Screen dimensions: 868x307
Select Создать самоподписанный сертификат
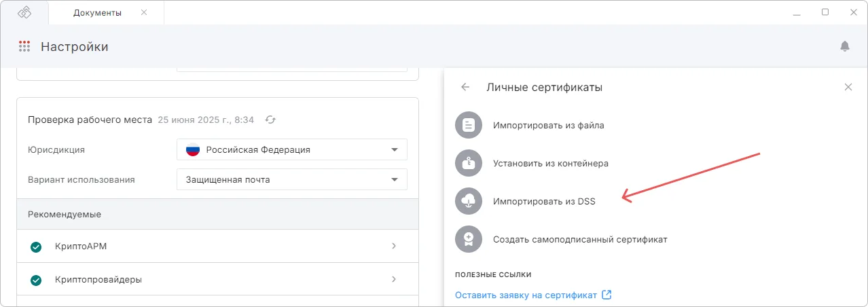pos(580,239)
